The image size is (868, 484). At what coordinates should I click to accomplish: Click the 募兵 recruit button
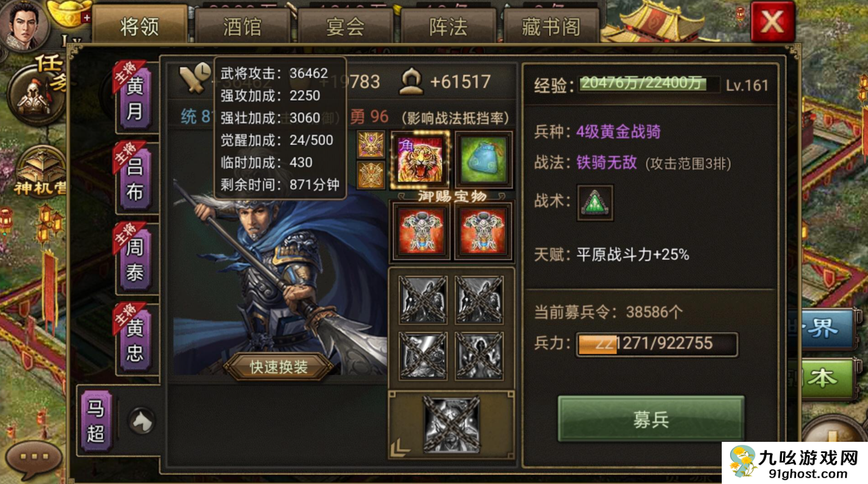tap(651, 419)
